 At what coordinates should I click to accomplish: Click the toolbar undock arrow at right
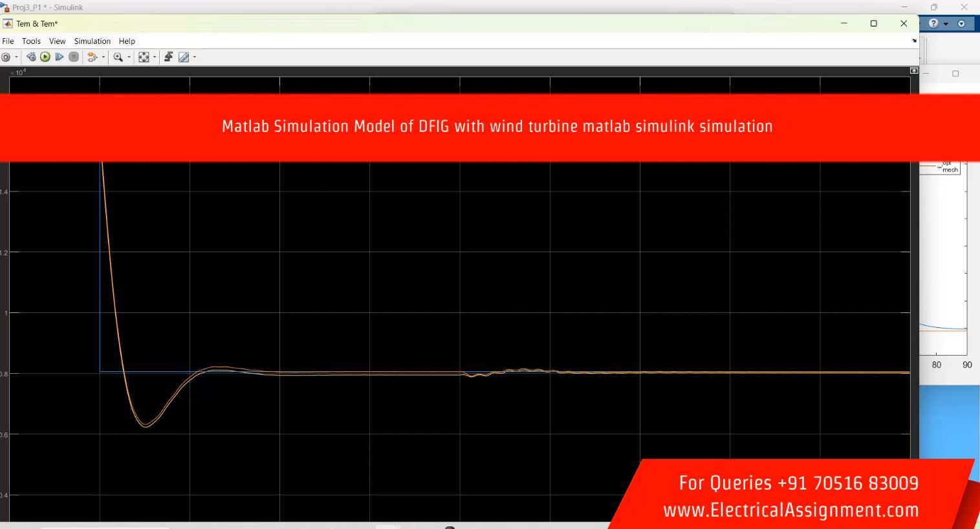pos(914,41)
